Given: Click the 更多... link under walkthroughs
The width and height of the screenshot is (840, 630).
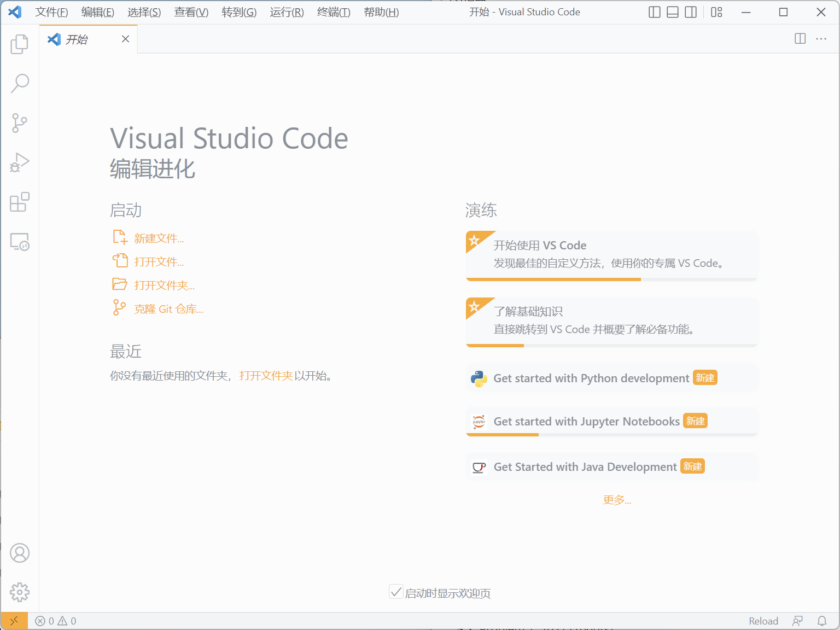Looking at the screenshot, I should point(617,500).
